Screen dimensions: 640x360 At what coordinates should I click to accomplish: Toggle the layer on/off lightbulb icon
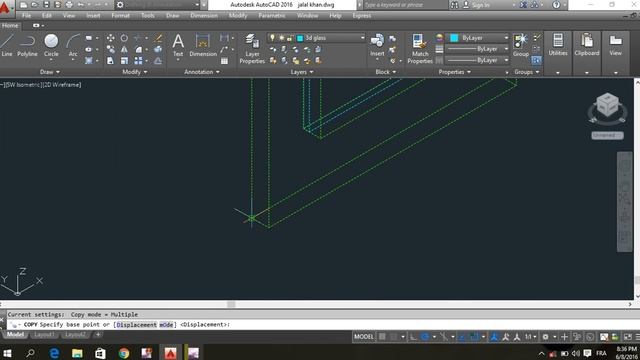pyautogui.click(x=272, y=38)
